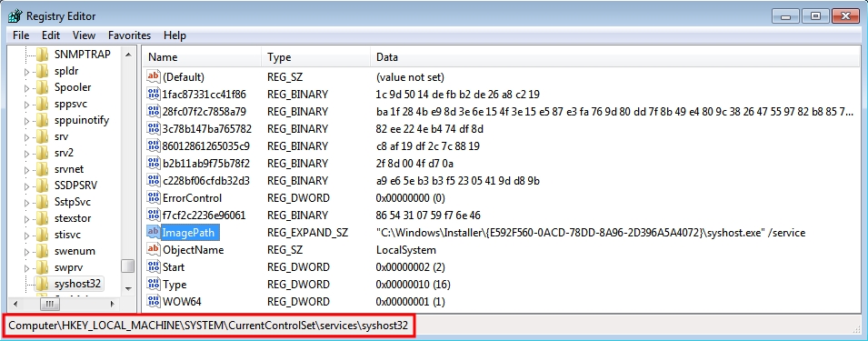The width and height of the screenshot is (868, 341).
Task: Expand the Spooler tree node
Action: click(x=26, y=88)
